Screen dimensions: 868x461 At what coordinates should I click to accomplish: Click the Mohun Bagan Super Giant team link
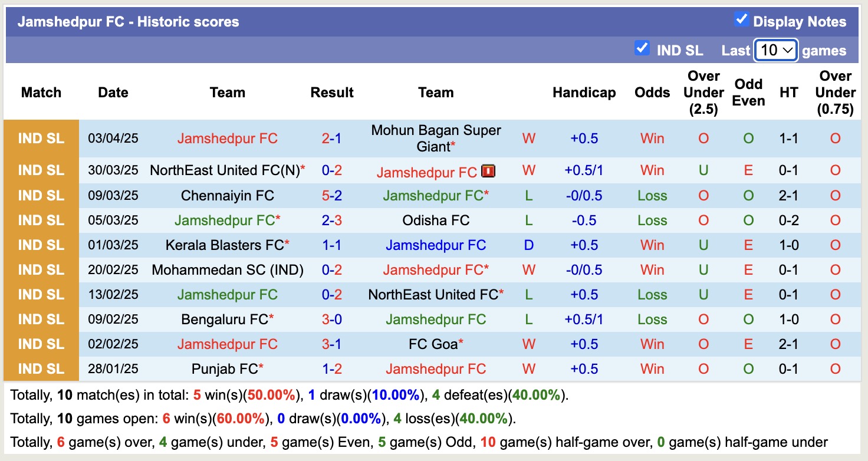pyautogui.click(x=436, y=138)
